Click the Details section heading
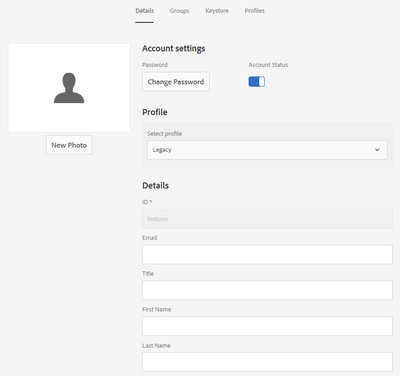Viewport: 400px width, 376px height. (156, 186)
